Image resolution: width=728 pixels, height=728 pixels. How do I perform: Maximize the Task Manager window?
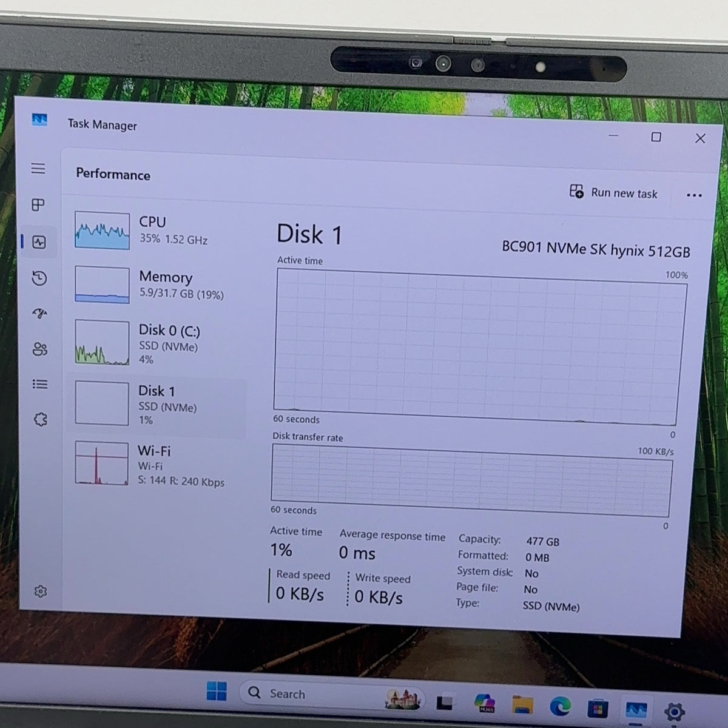(656, 137)
